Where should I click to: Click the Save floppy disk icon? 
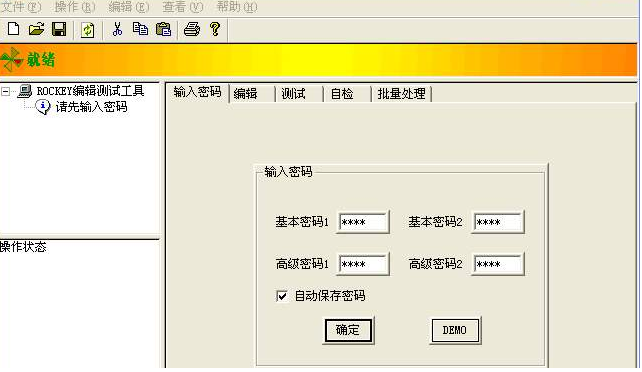click(59, 29)
